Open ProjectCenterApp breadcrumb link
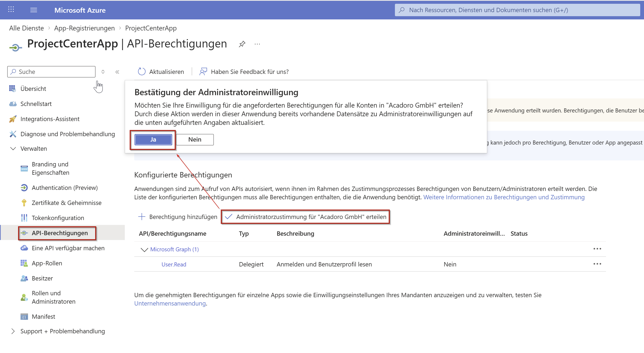This screenshot has height=353, width=644. (151, 28)
